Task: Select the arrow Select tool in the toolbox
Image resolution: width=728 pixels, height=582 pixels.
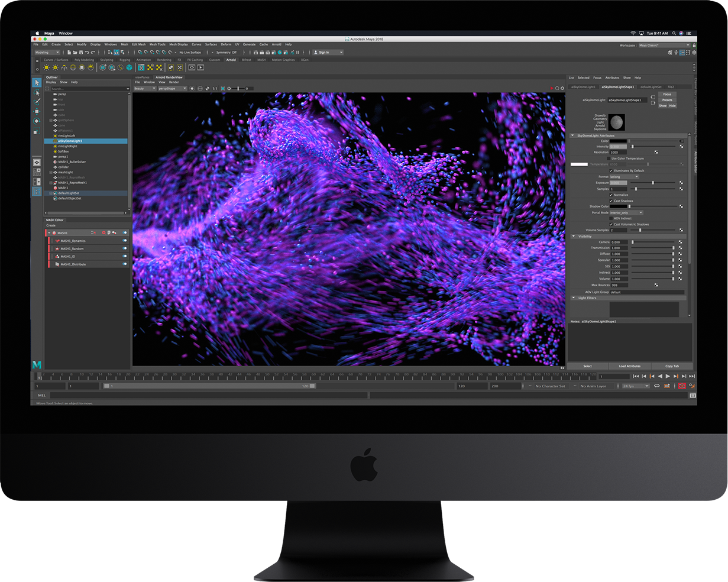Action: point(37,83)
